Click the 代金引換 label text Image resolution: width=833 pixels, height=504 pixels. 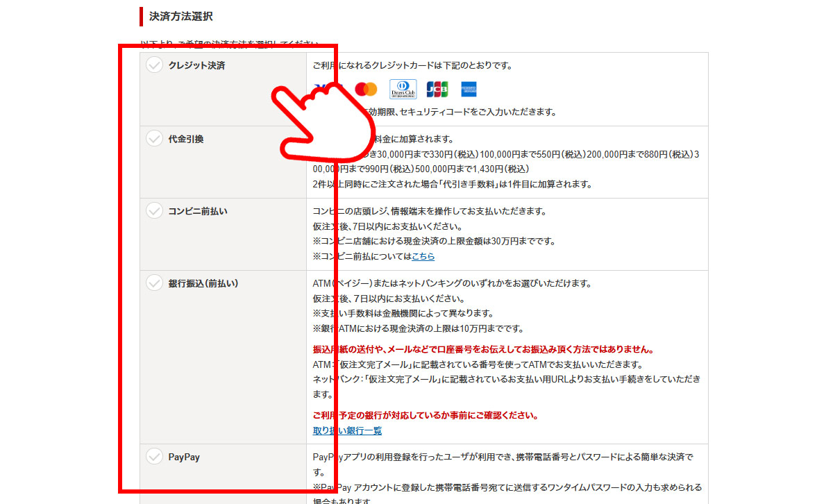[x=186, y=139]
